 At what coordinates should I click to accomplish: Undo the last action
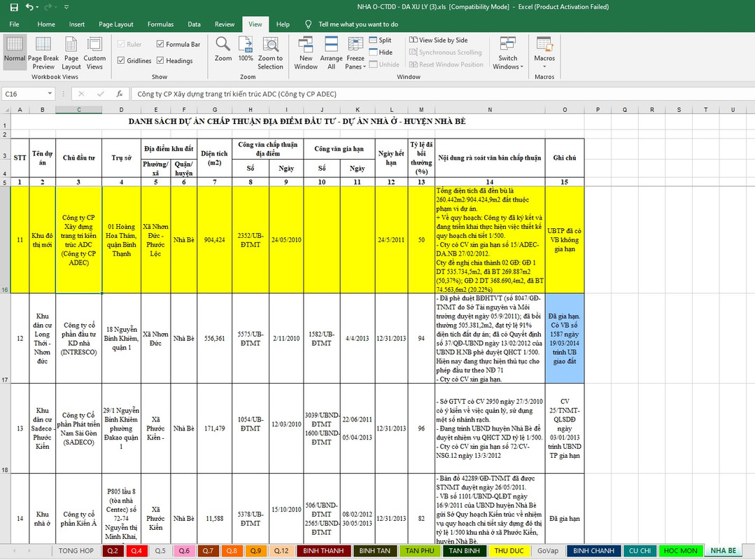(30, 7)
